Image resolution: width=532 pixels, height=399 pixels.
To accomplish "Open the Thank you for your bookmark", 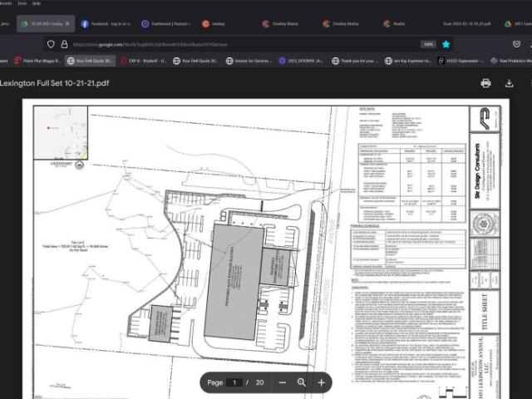I will pos(354,61).
